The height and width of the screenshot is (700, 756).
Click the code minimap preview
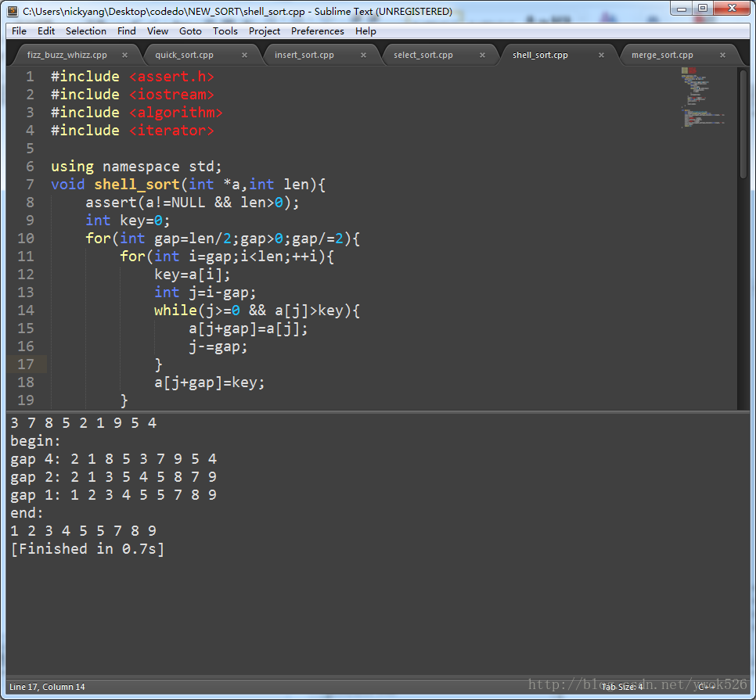point(702,97)
